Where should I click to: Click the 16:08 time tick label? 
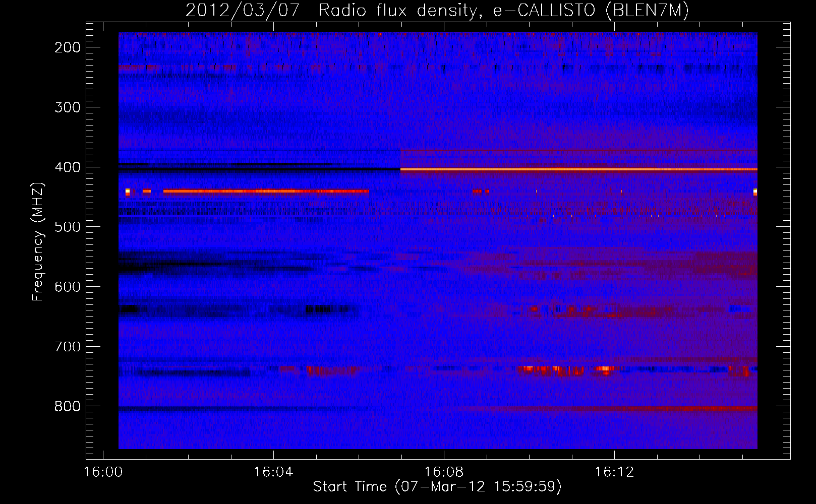pos(444,472)
